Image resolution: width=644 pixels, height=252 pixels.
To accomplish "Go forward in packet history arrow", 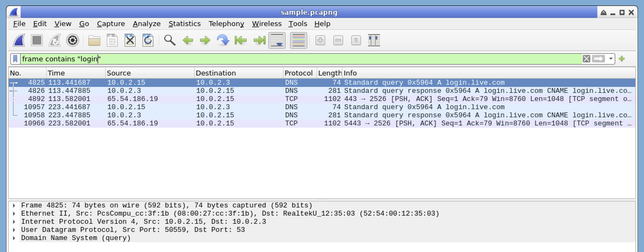I will 205,40.
